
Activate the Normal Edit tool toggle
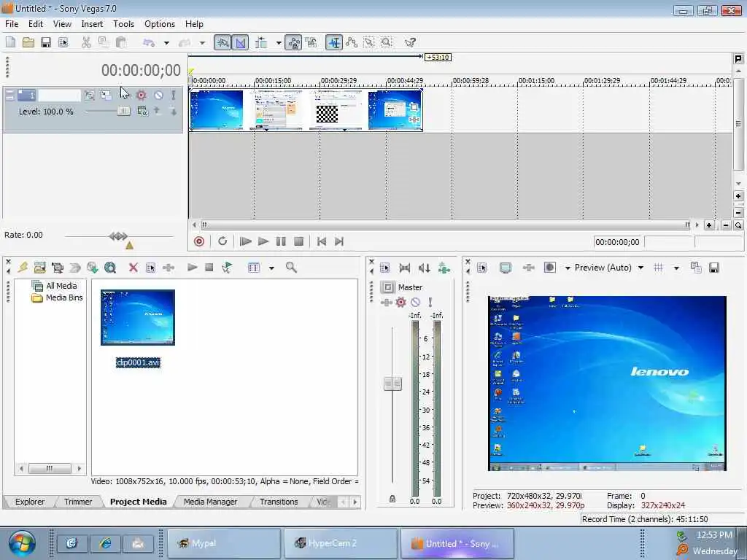click(334, 42)
